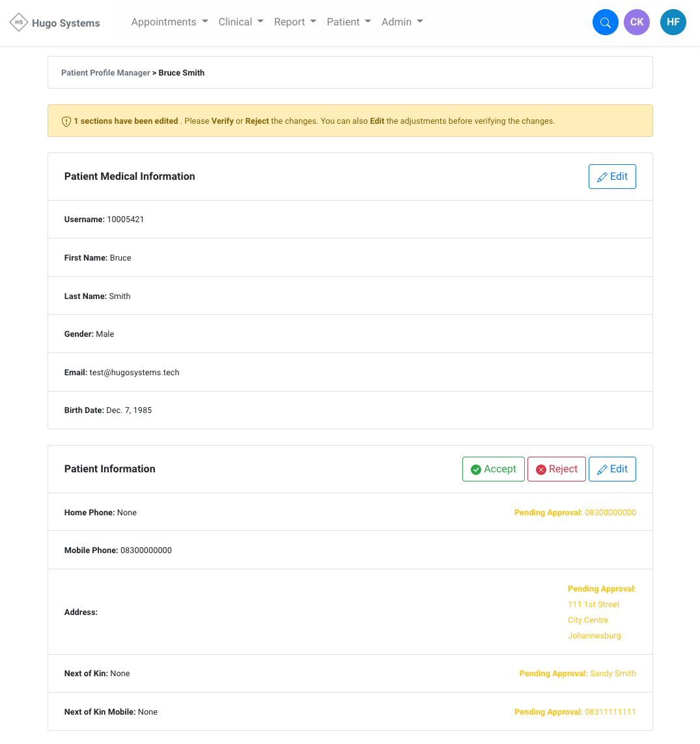Click the pending Home Phone value 08300000000
The image size is (700, 744).
click(610, 513)
